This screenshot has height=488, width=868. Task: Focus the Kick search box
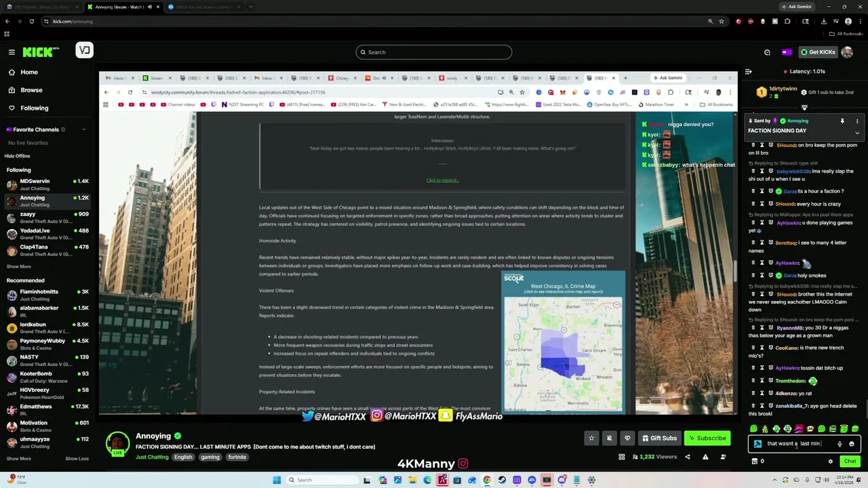click(x=434, y=52)
